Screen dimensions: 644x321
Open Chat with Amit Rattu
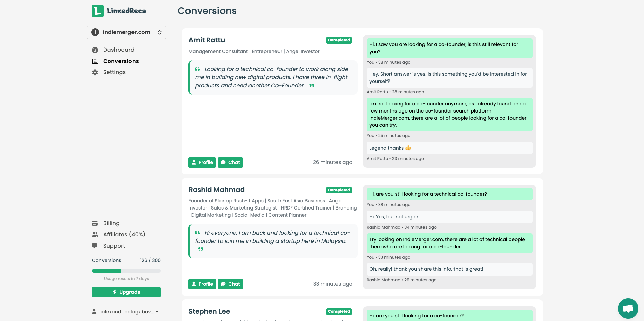click(x=230, y=162)
